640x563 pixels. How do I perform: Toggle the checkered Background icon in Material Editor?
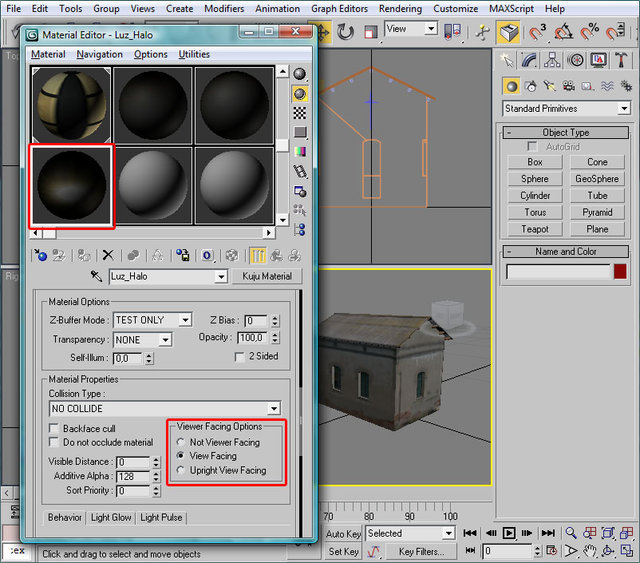(x=299, y=113)
